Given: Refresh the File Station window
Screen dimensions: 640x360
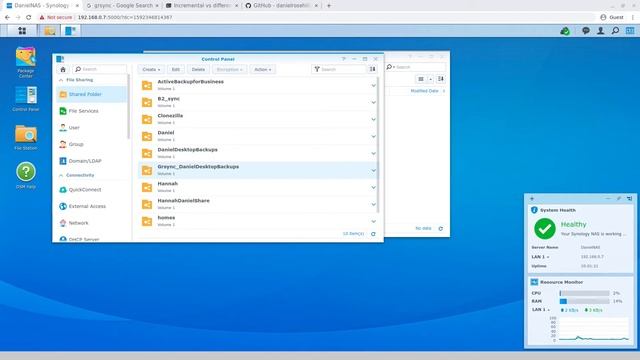Looking at the screenshot, I should 440,229.
